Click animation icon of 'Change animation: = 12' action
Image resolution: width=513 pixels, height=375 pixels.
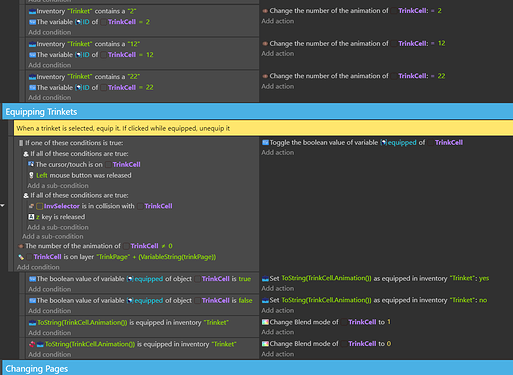click(x=265, y=44)
